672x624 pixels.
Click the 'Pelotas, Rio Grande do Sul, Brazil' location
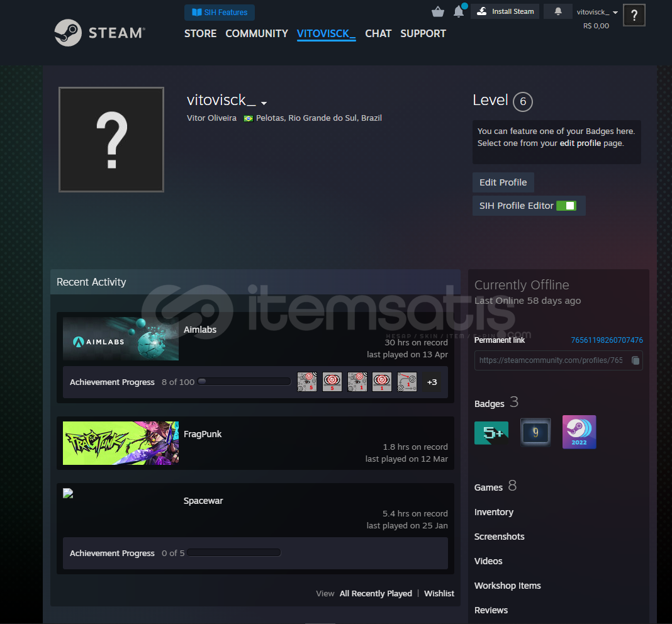click(319, 118)
